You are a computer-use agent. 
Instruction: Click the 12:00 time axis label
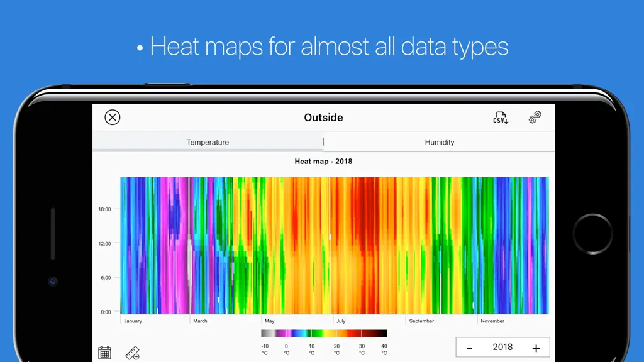(104, 243)
